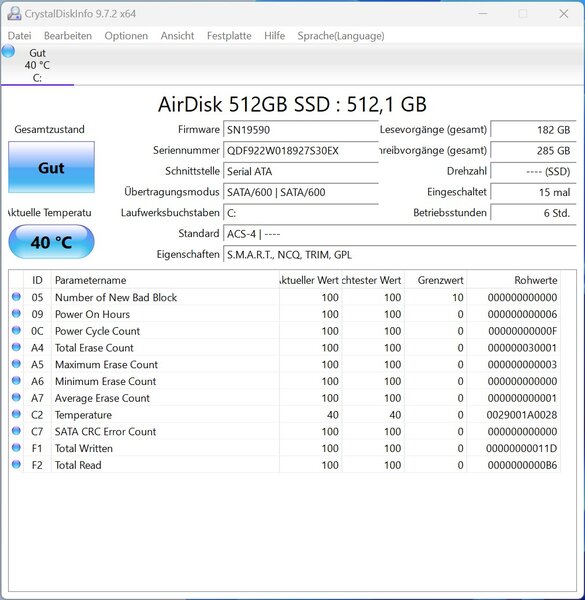Viewport: 585px width, 600px height.
Task: Click status orb of Total Read row
Action: point(16,464)
